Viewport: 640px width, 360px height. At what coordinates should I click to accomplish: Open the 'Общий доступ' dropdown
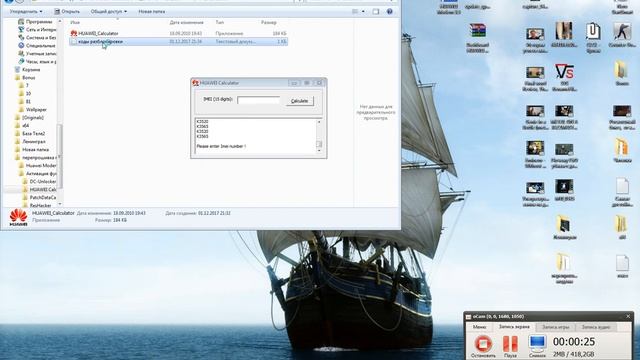[109, 11]
